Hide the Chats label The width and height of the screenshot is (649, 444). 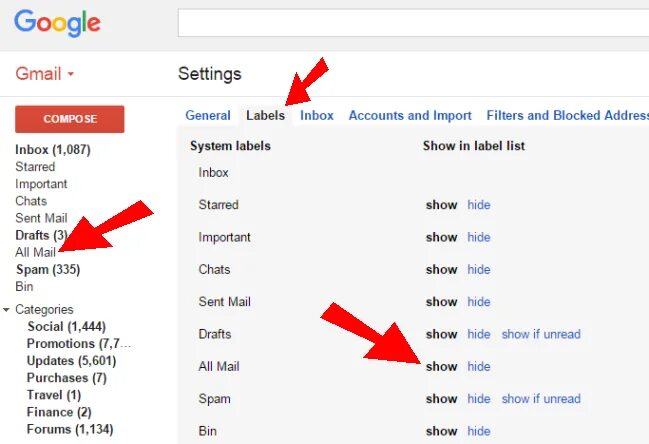coord(479,269)
